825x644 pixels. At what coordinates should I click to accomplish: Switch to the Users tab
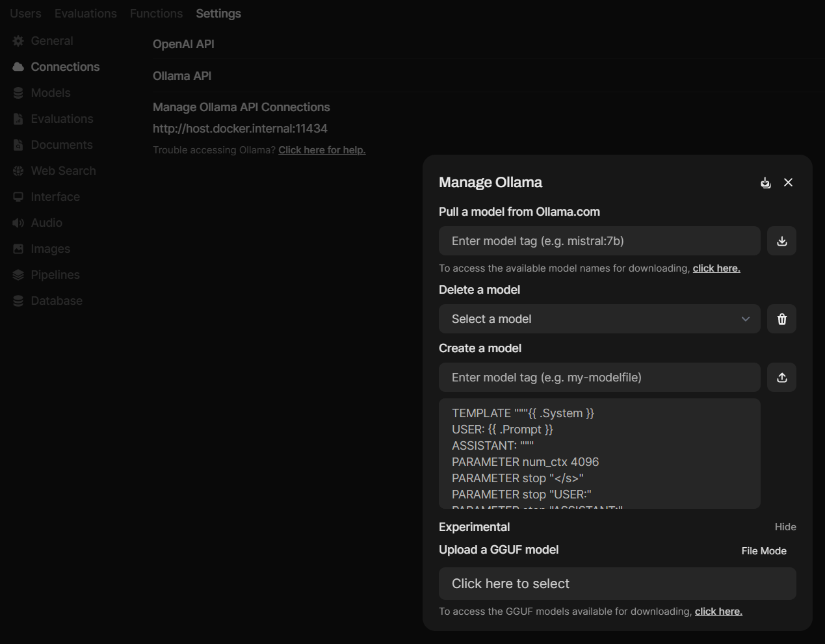point(25,14)
